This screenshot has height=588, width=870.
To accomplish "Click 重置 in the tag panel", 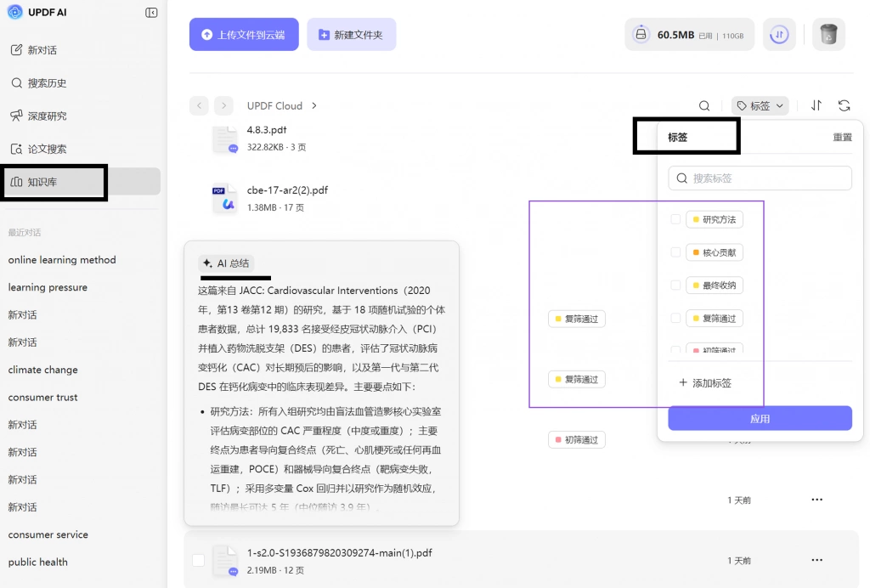I will click(x=842, y=137).
